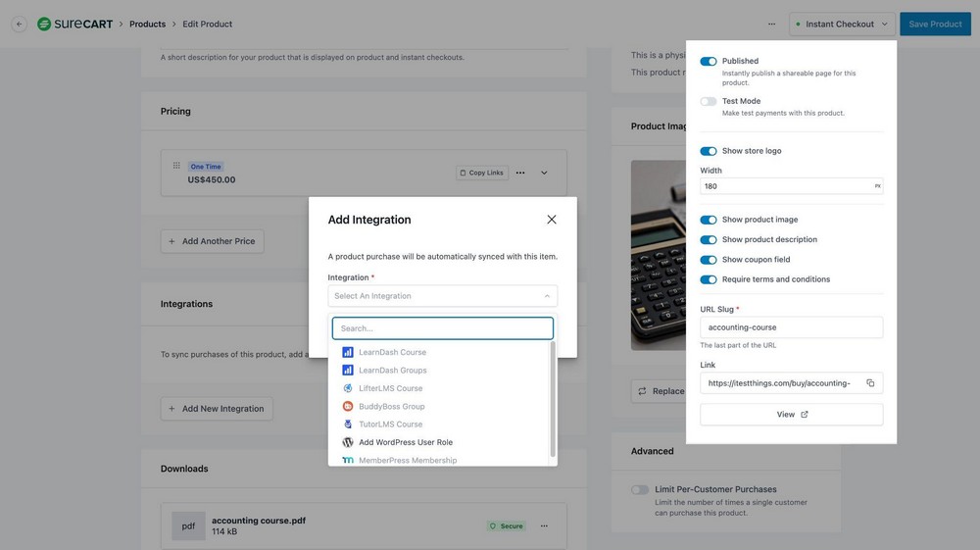Click the BuddyBoss Group icon

pyautogui.click(x=348, y=406)
